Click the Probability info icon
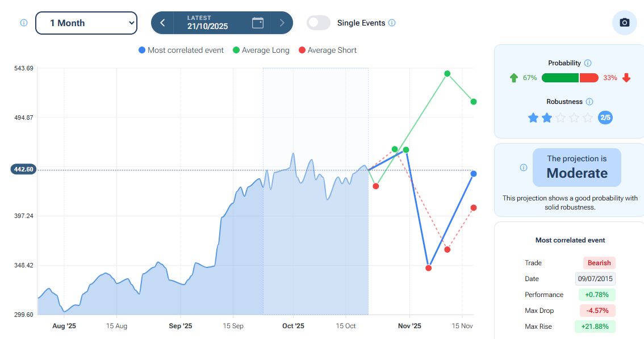644x339 pixels. pyautogui.click(x=588, y=63)
